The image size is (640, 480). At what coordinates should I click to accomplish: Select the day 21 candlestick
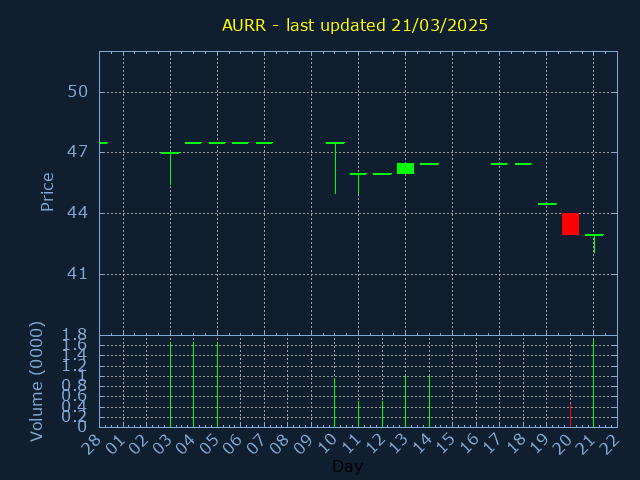click(x=594, y=244)
